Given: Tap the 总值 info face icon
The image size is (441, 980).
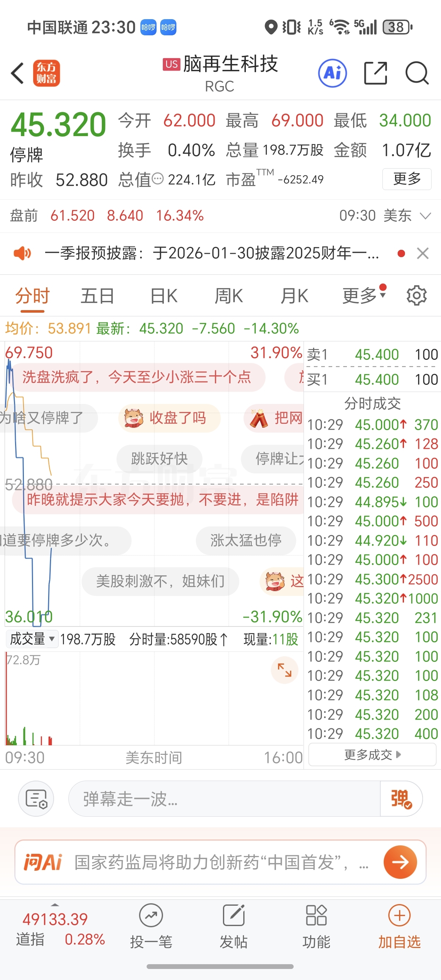Looking at the screenshot, I should (157, 178).
